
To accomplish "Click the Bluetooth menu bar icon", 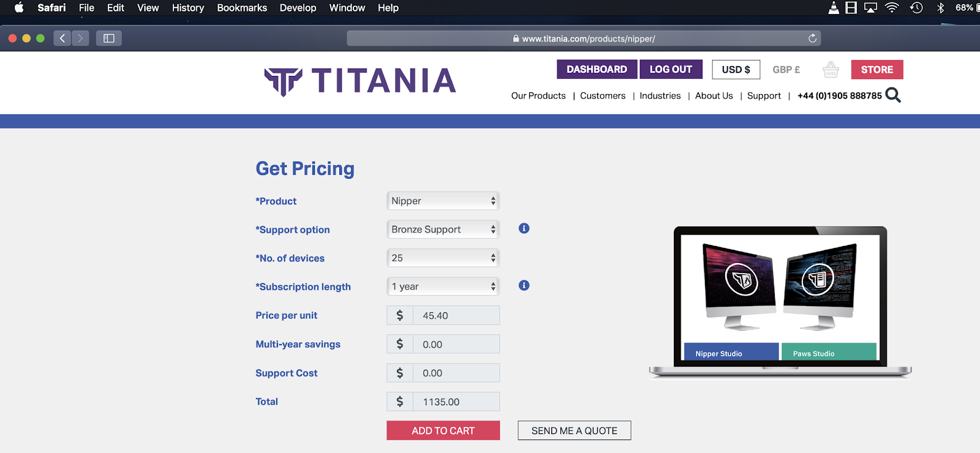I will point(940,8).
